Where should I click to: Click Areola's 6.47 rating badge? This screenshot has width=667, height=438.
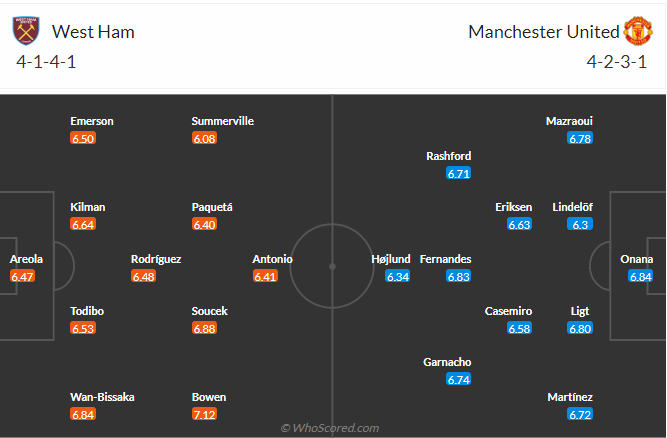click(x=22, y=276)
